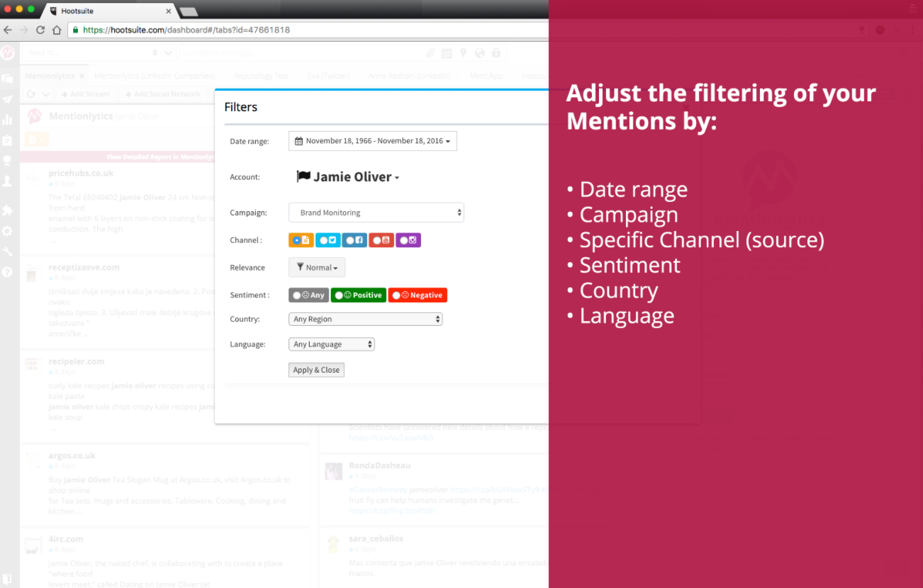The image size is (923, 588).
Task: Open the date range picker
Action: coord(373,141)
